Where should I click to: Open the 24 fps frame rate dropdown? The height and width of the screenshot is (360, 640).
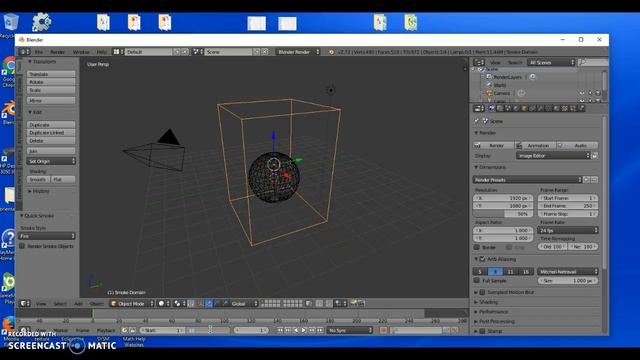(x=568, y=231)
